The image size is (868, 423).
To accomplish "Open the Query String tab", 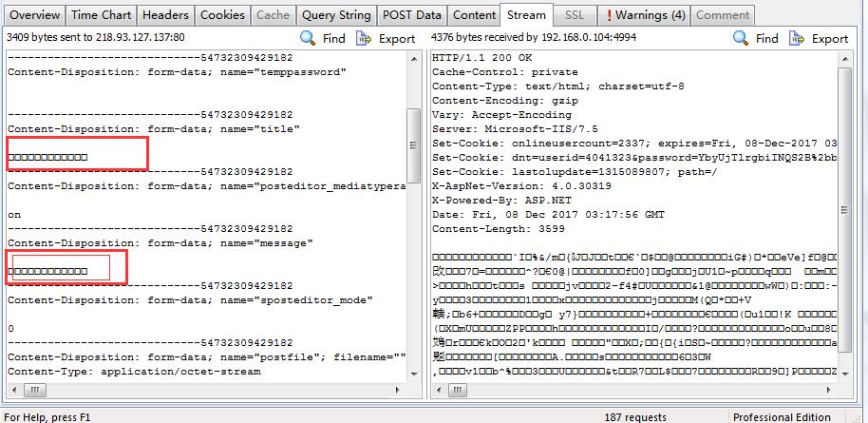I will 335,15.
